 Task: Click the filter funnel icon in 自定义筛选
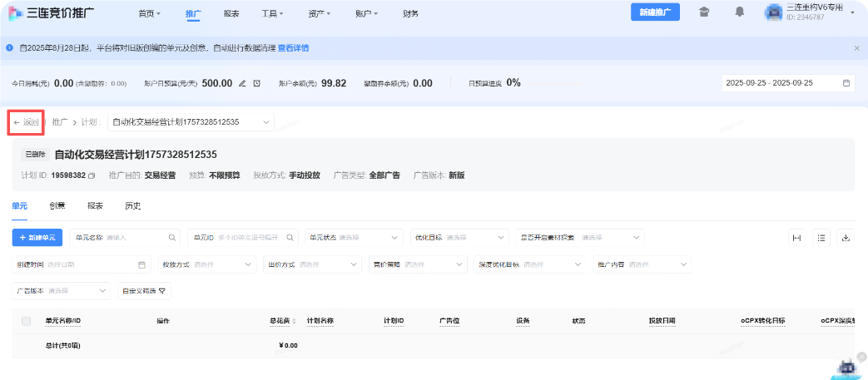[161, 291]
